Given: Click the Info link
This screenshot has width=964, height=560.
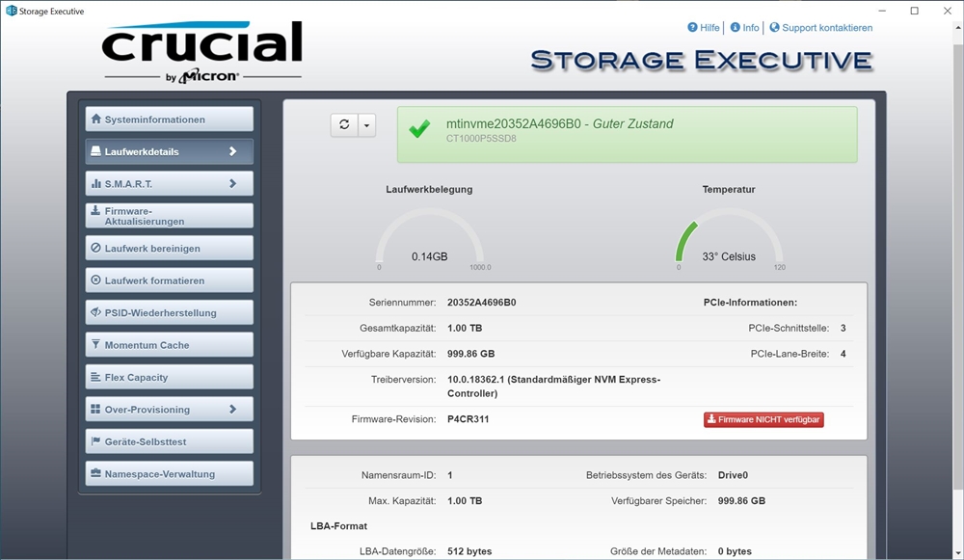Looking at the screenshot, I should [x=744, y=28].
